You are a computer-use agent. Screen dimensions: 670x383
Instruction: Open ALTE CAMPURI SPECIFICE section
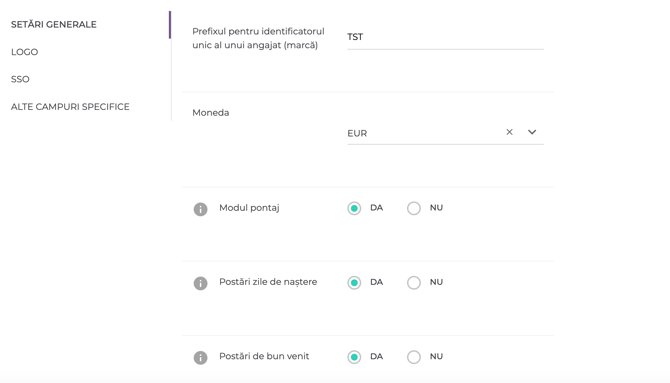70,106
